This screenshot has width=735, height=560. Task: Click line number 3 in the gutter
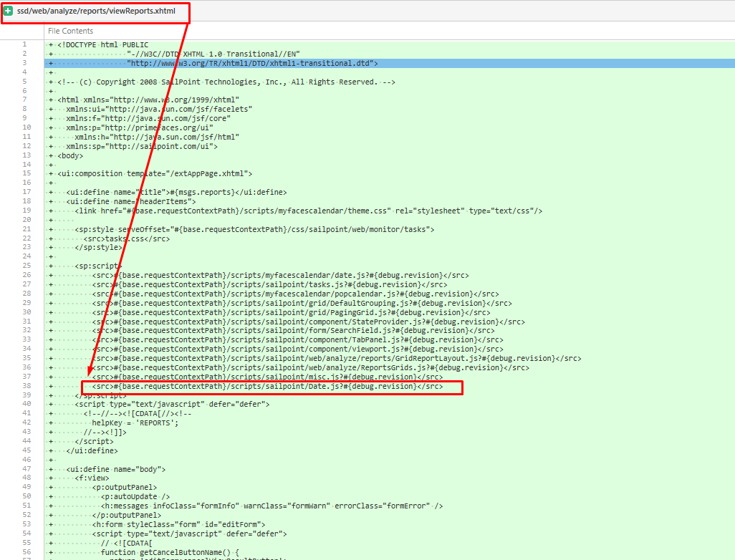pyautogui.click(x=24, y=63)
